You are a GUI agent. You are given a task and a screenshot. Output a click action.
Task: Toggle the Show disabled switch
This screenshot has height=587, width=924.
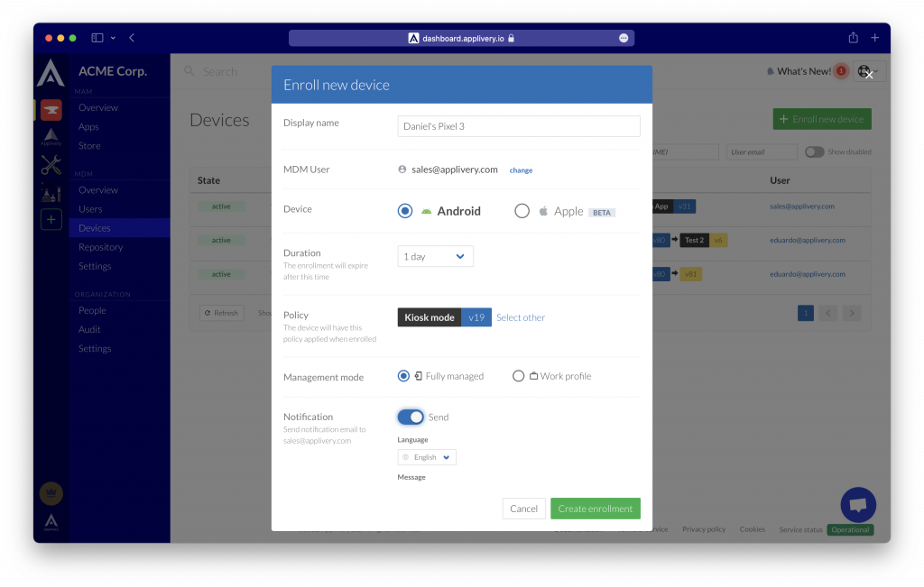click(x=814, y=151)
